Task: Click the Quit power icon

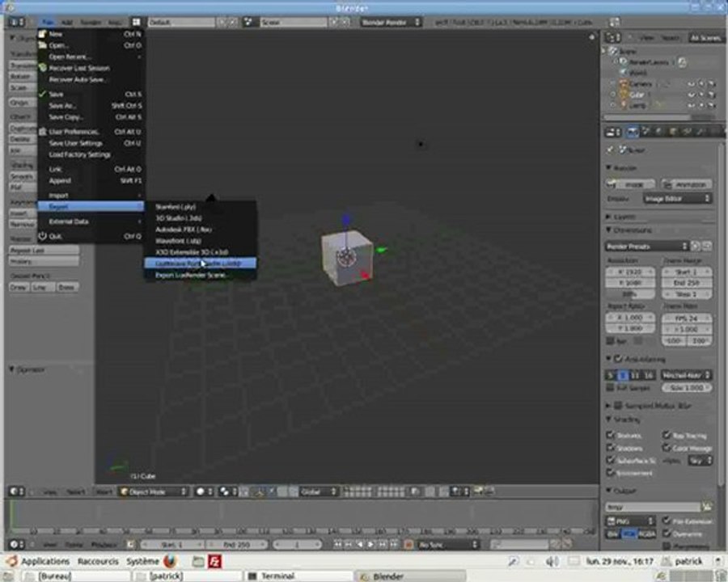Action: pyautogui.click(x=43, y=236)
